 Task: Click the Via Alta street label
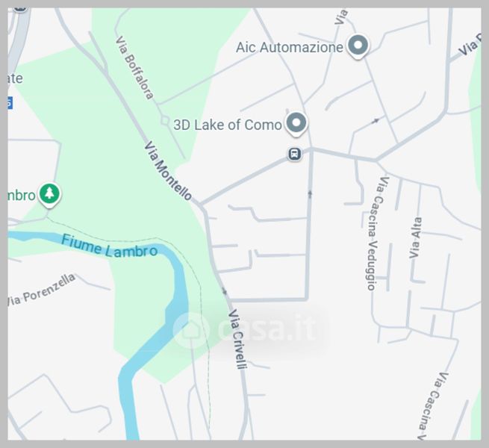(x=415, y=237)
